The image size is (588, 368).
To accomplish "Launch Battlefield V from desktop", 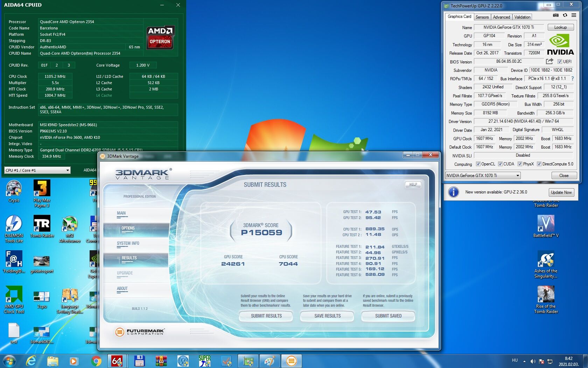I will click(x=546, y=226).
